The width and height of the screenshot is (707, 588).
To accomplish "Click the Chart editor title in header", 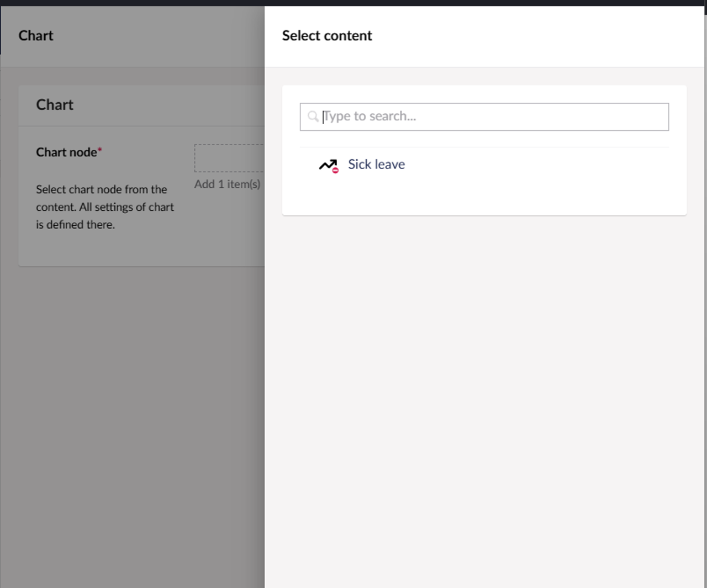I will (36, 36).
